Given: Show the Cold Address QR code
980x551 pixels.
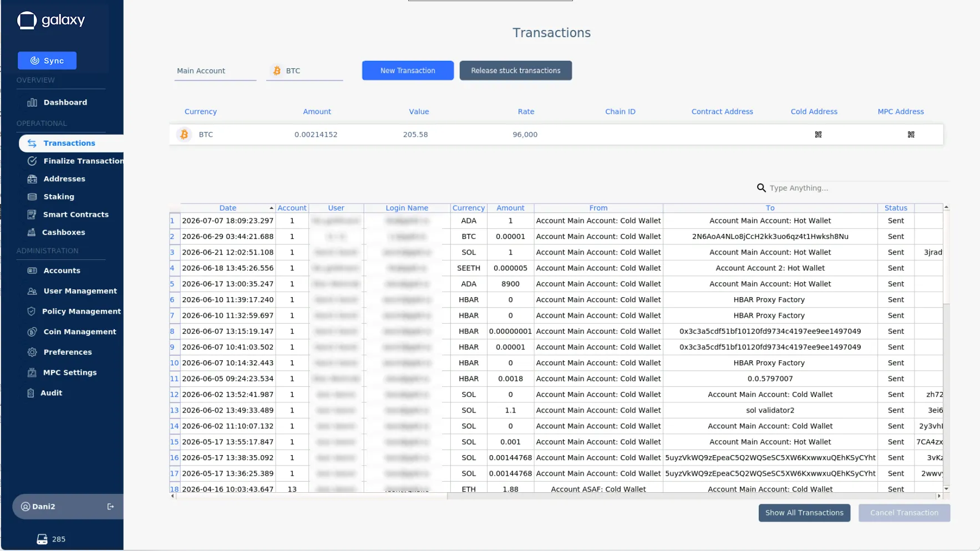Looking at the screenshot, I should 818,135.
